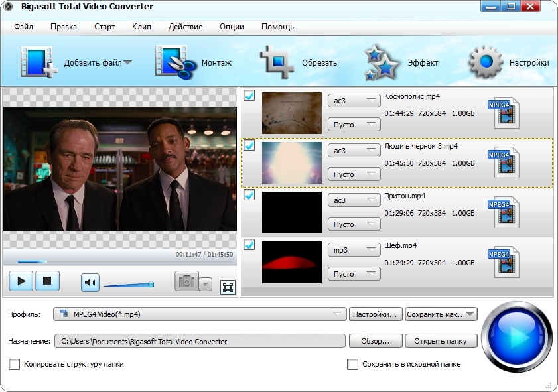558x392 pixels.
Task: Open the mp3 audio dropdown for Шеф.mp4
Action: 354,250
